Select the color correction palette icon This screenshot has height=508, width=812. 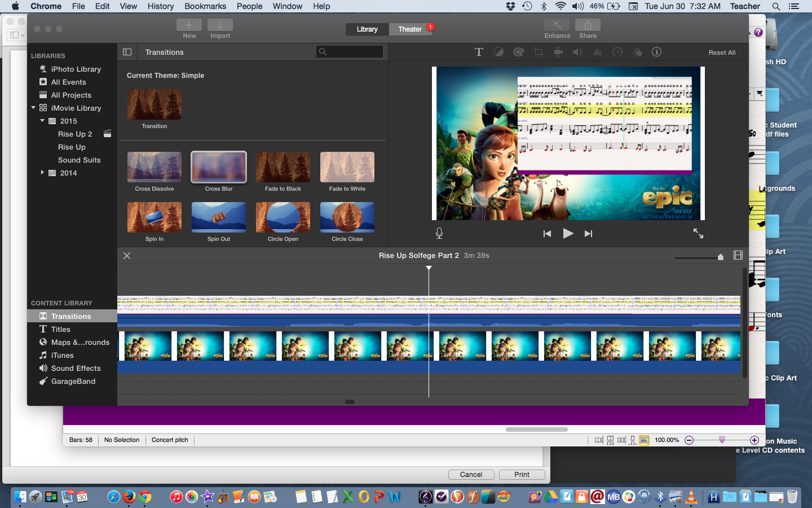pos(518,52)
